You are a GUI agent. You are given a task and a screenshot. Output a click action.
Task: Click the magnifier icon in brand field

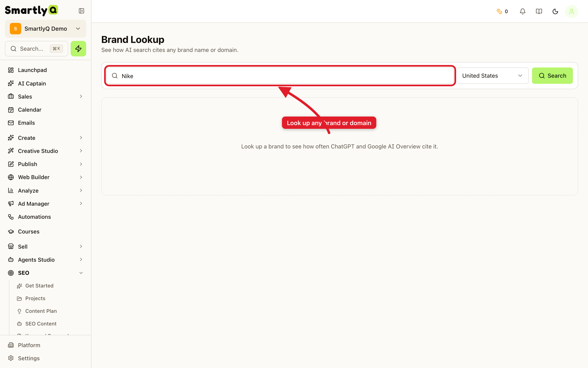115,76
